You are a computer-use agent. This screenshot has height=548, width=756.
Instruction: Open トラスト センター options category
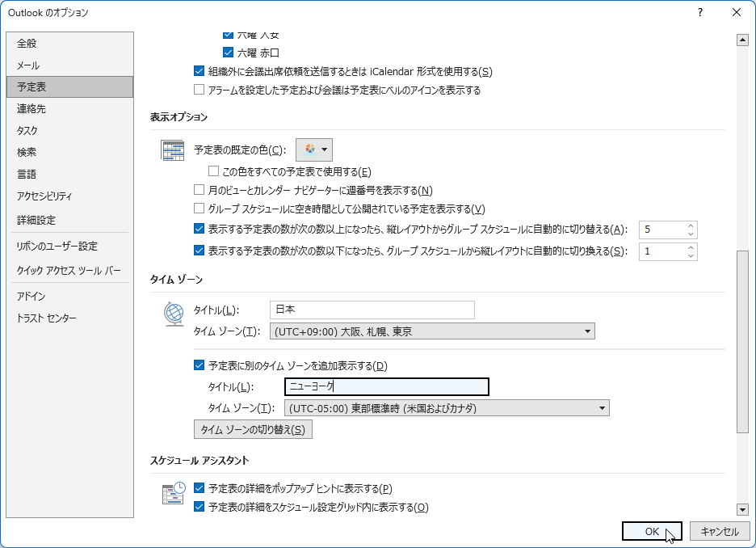pos(70,318)
